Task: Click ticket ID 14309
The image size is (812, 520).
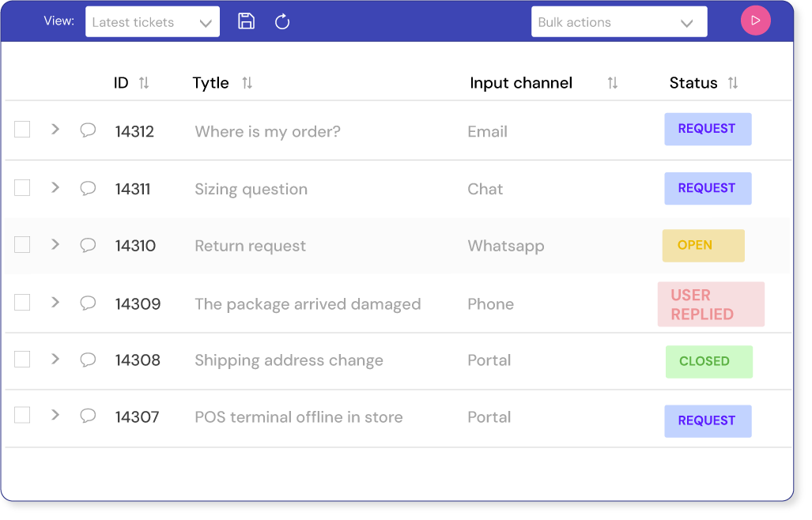Action: pyautogui.click(x=138, y=303)
